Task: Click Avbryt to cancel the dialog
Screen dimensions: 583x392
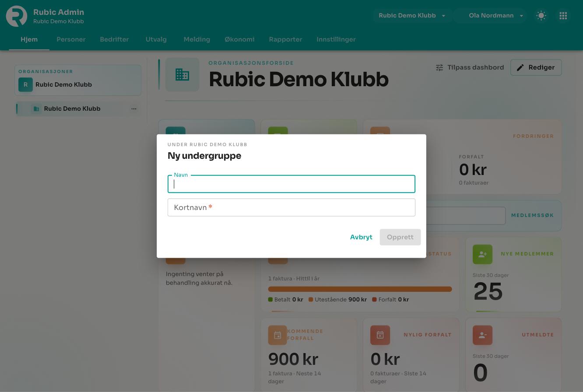Action: (361, 237)
